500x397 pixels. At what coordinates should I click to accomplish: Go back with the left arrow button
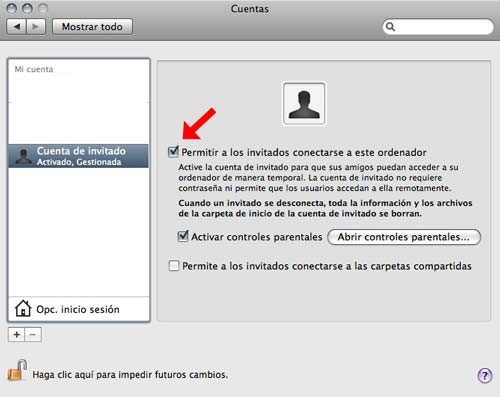coord(17,27)
